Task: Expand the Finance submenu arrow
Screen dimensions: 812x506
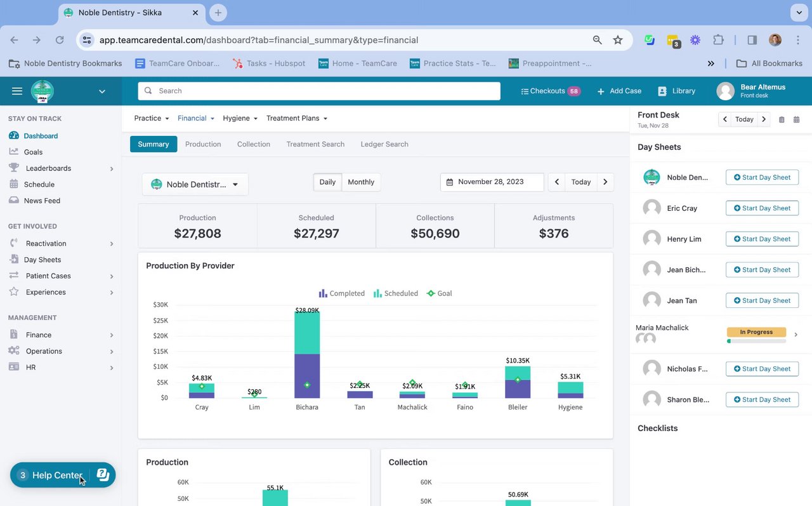Action: 112,335
